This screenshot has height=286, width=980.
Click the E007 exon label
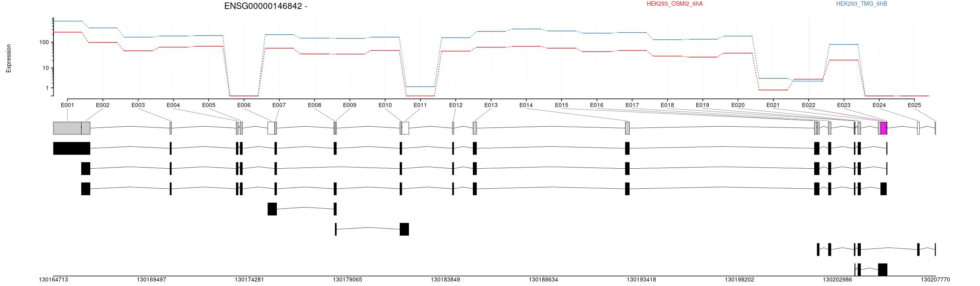point(279,105)
